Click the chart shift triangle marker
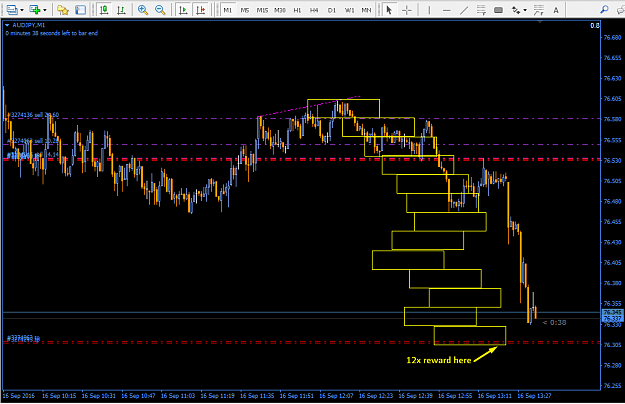Image resolution: width=625 pixels, height=404 pixels. [540, 21]
